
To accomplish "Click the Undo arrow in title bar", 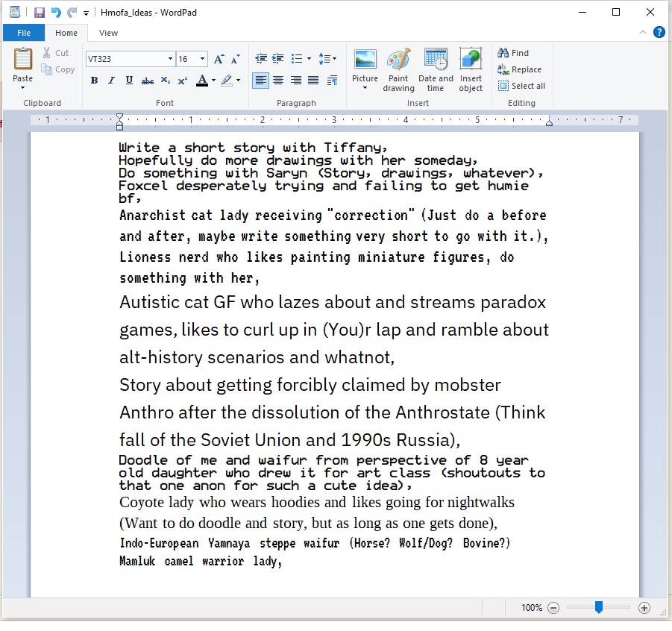I will (x=56, y=13).
